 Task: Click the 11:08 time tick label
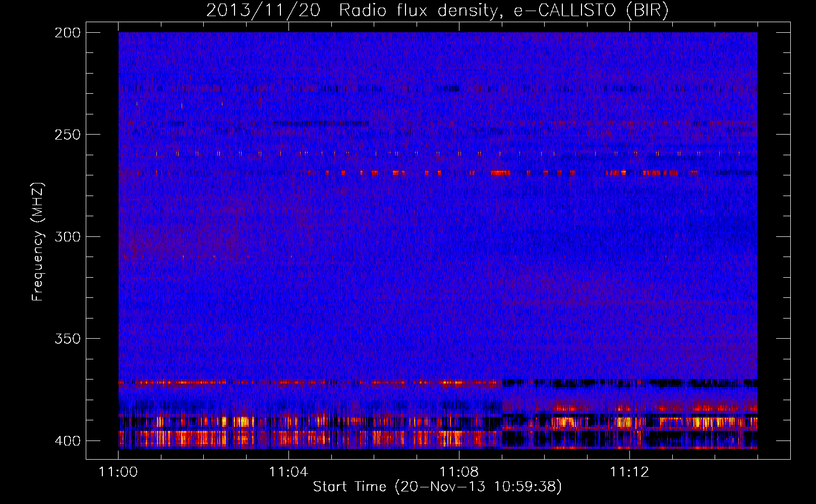[459, 472]
